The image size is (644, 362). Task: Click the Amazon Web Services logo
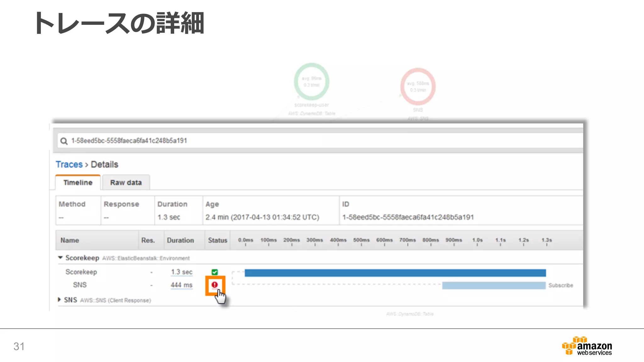pyautogui.click(x=587, y=346)
